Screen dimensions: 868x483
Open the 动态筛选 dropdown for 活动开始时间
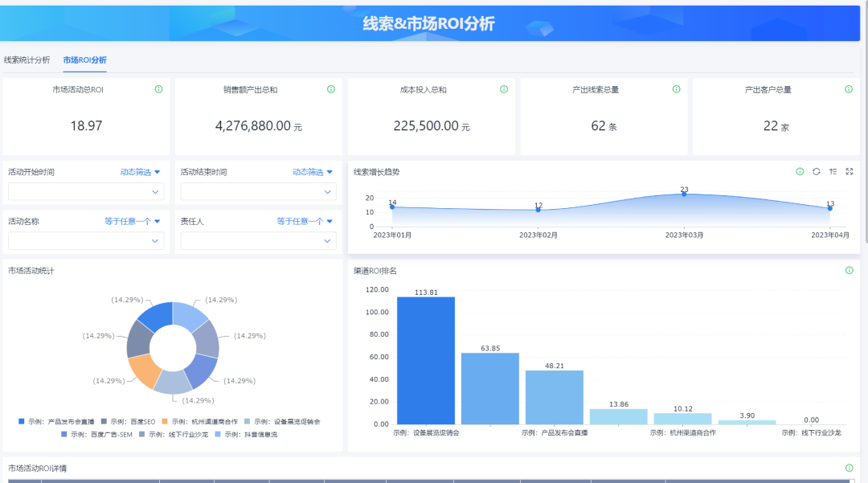click(138, 171)
